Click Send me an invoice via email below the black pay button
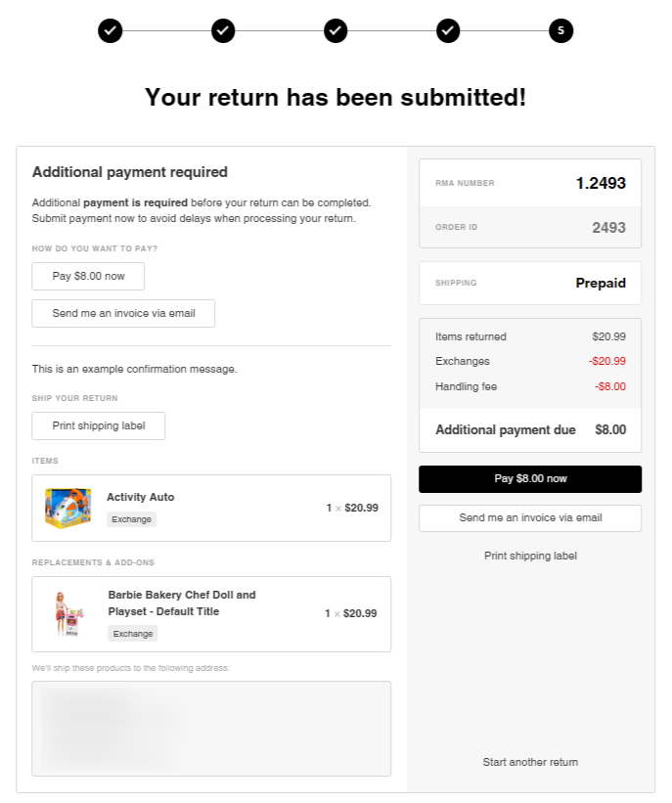 (530, 517)
